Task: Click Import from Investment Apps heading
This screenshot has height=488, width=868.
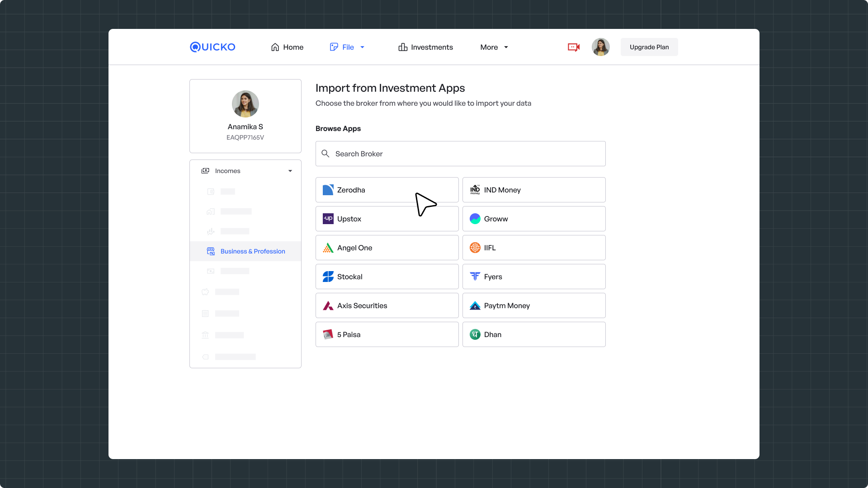Action: tap(390, 88)
